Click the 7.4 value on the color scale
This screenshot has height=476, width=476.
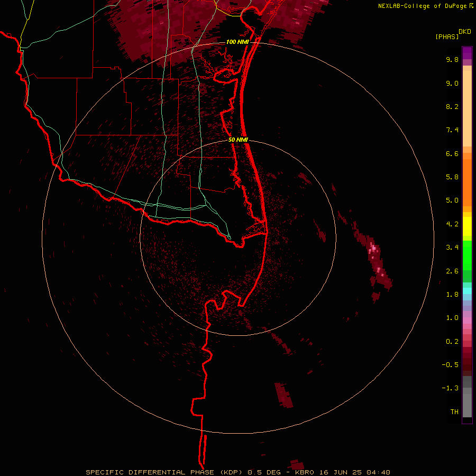point(452,130)
